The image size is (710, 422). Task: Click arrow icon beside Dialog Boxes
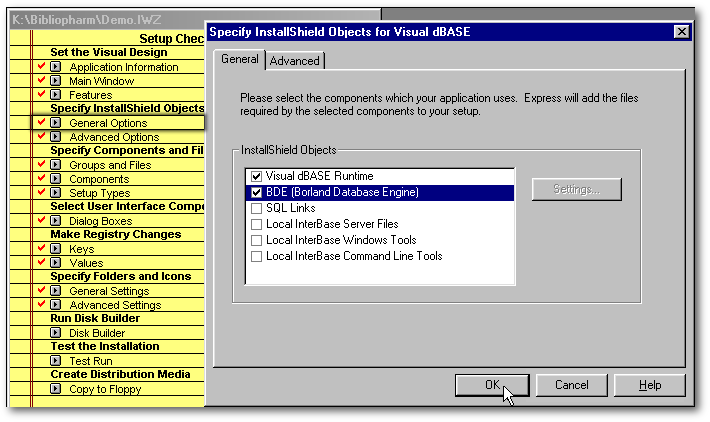[55, 221]
